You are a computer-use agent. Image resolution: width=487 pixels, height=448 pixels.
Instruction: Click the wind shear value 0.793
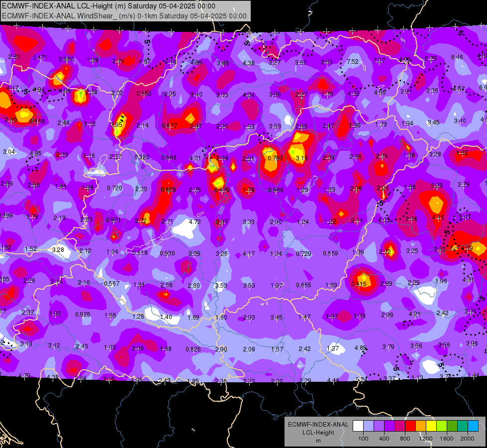pos(276,158)
